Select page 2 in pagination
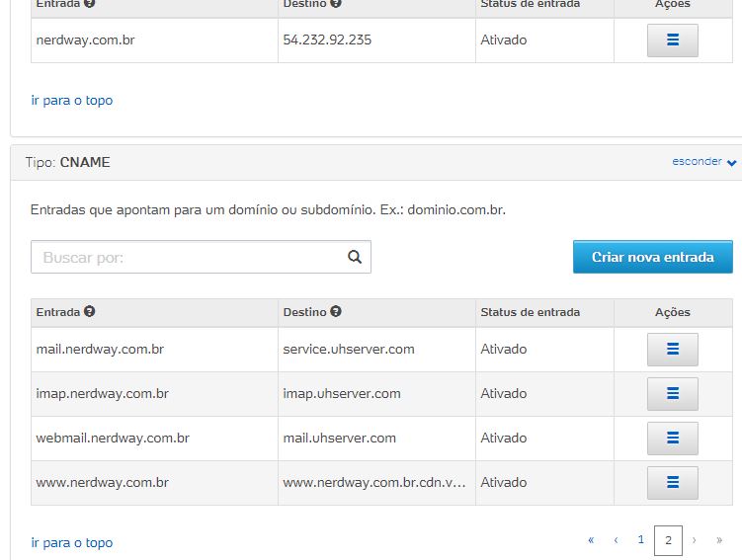The width and height of the screenshot is (742, 560). click(668, 540)
